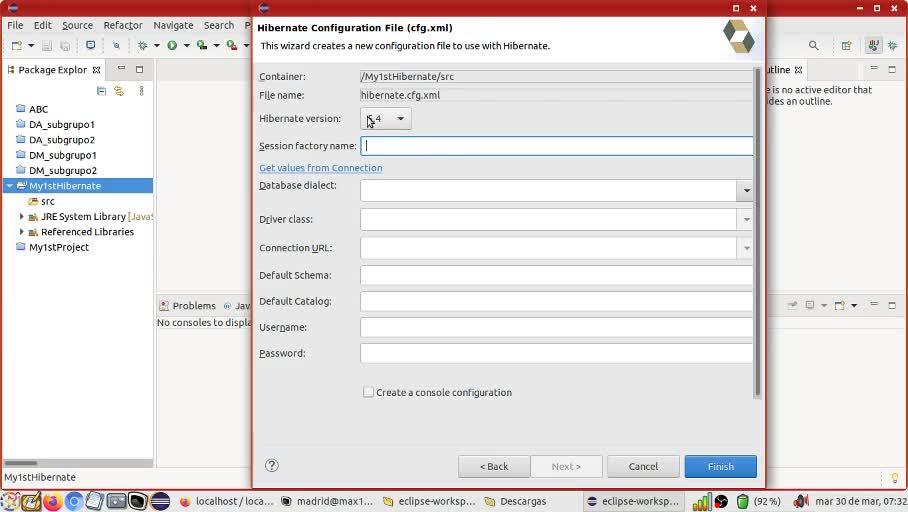Close the Outline tab with X
This screenshot has height=512, width=908.
tap(799, 70)
